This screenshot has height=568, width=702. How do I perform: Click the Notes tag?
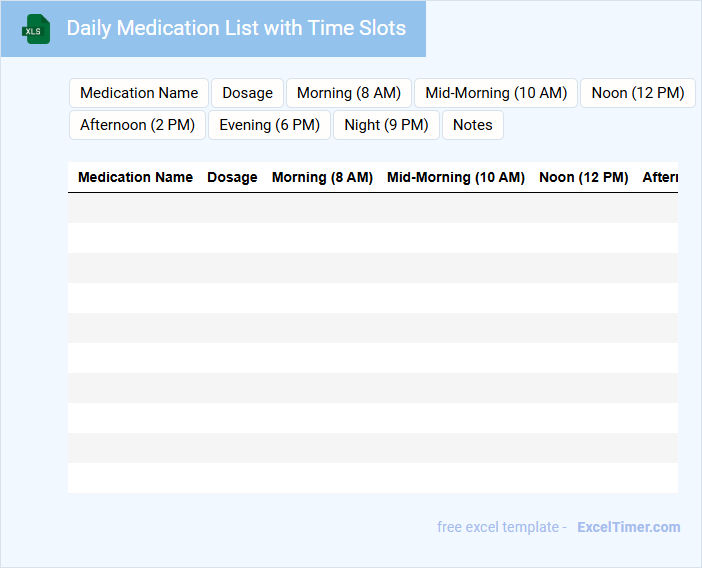pos(473,125)
